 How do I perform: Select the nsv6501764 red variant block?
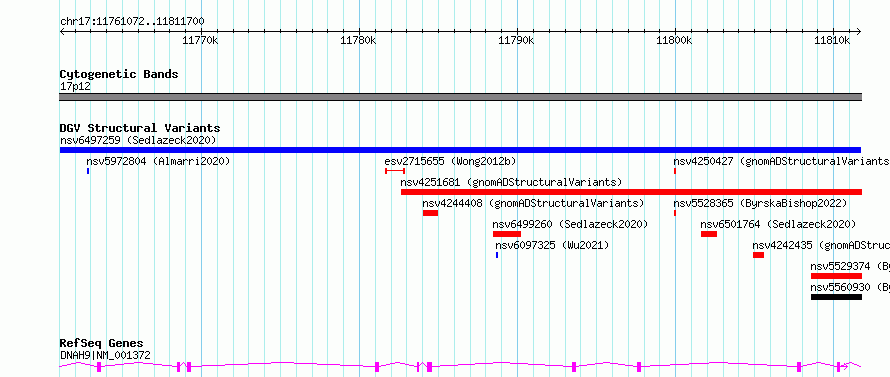pos(709,234)
